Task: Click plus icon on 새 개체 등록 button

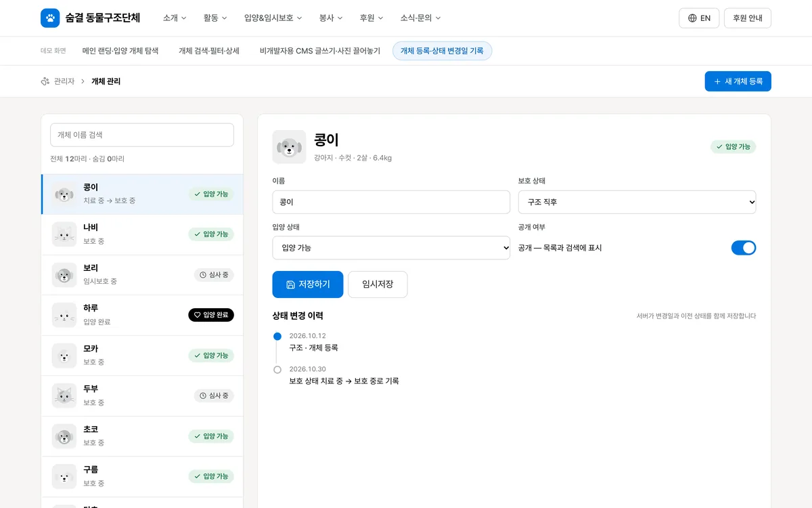Action: click(718, 81)
